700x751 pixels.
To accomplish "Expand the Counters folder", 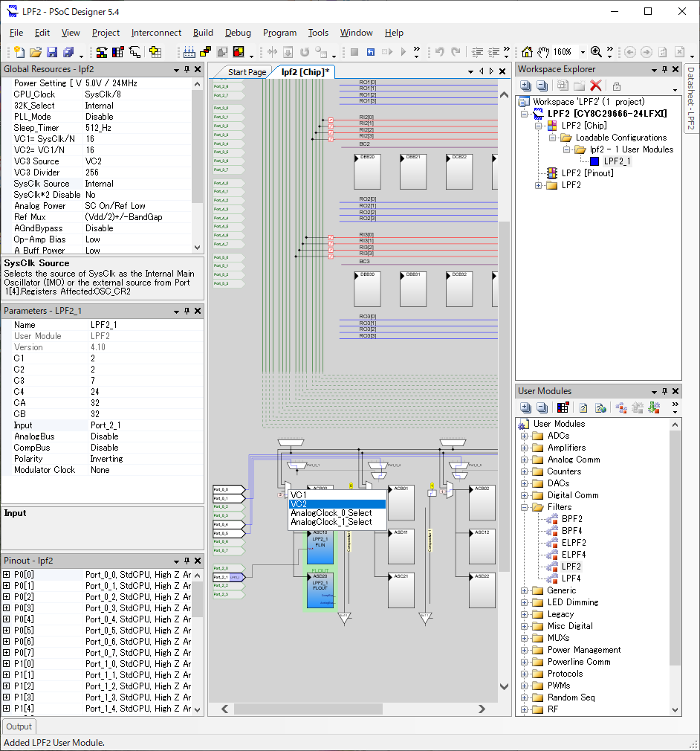I will point(525,471).
